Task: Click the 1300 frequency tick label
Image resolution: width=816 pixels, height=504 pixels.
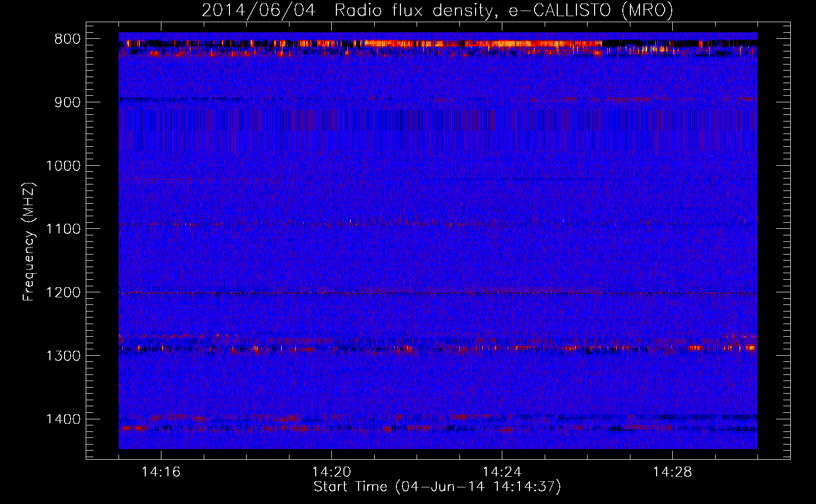Action: [x=63, y=356]
